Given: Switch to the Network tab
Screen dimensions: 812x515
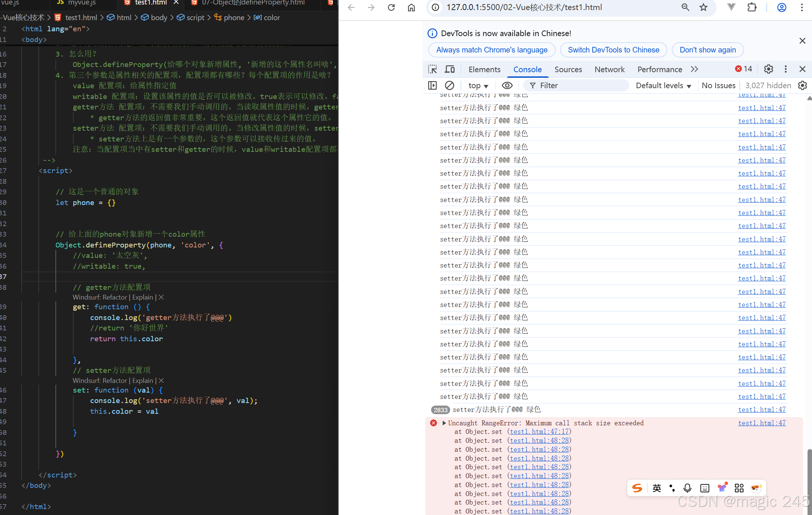Looking at the screenshot, I should tap(609, 70).
